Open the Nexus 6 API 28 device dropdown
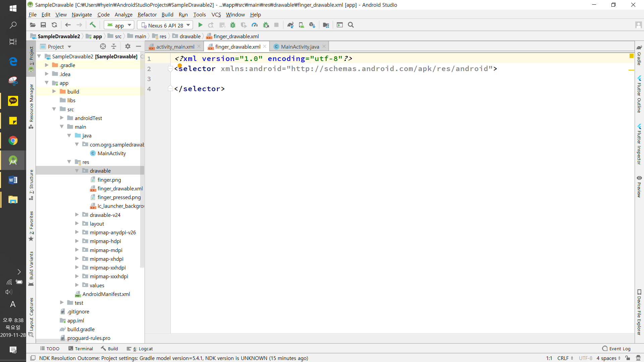644x362 pixels. pyautogui.click(x=165, y=25)
